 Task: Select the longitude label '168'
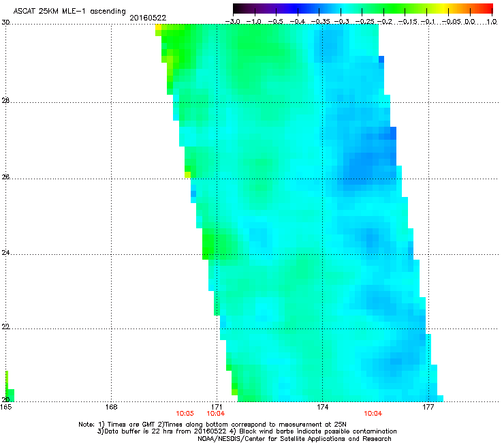pos(112,408)
